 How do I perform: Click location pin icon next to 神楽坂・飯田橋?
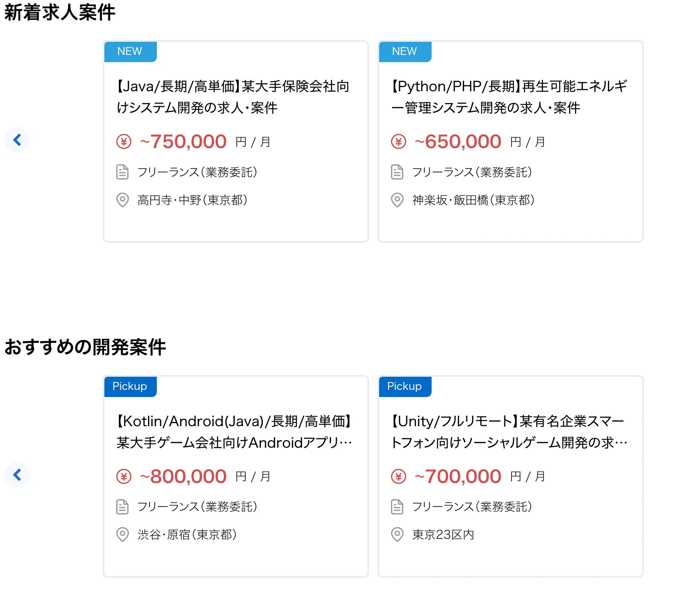pyautogui.click(x=397, y=200)
